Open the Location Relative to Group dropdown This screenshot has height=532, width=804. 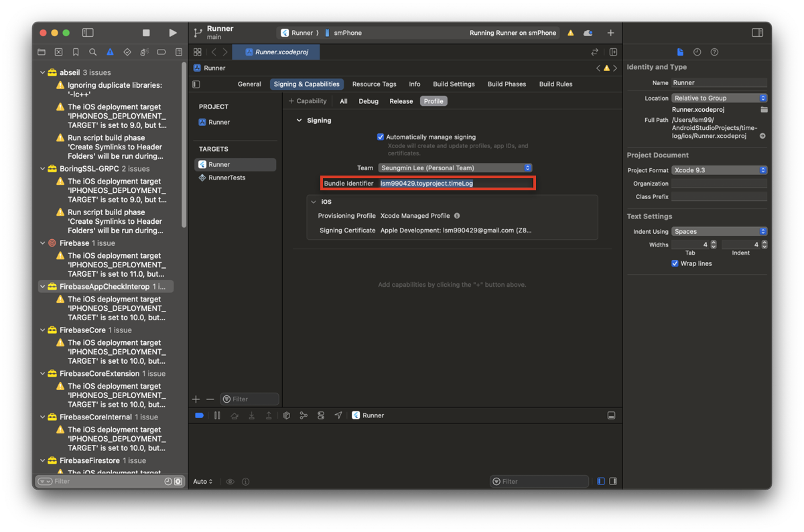pyautogui.click(x=720, y=98)
